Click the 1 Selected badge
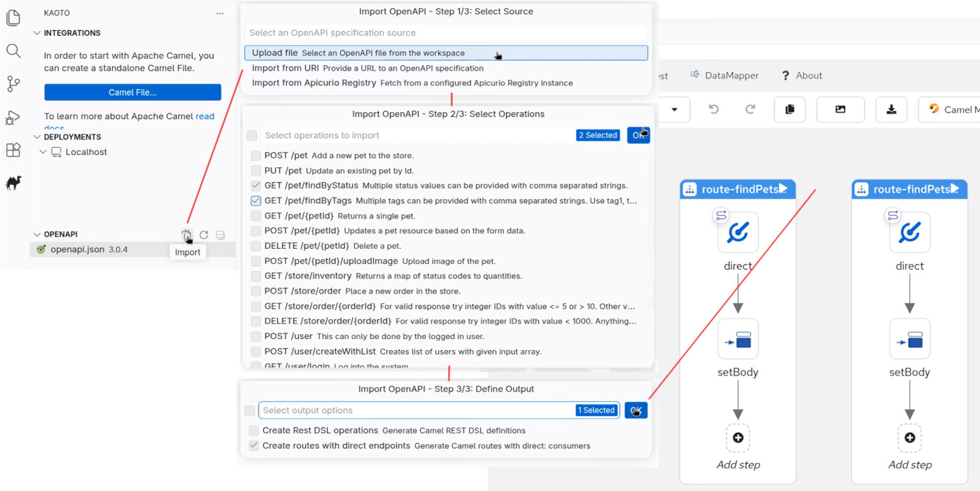The image size is (980, 491). tap(596, 410)
